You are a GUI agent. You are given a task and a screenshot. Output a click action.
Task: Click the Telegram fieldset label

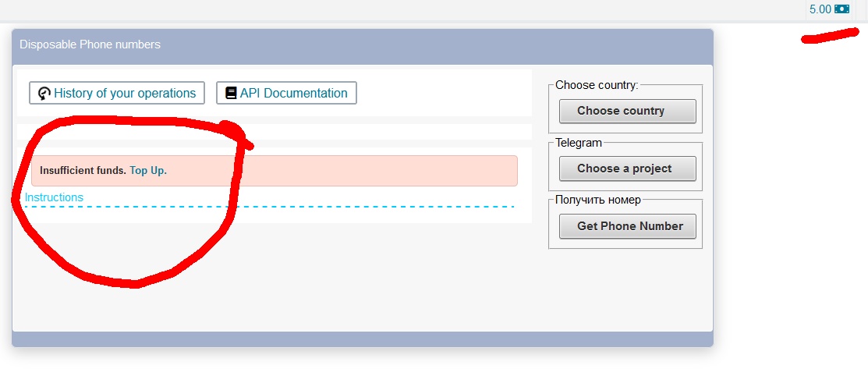[579, 143]
